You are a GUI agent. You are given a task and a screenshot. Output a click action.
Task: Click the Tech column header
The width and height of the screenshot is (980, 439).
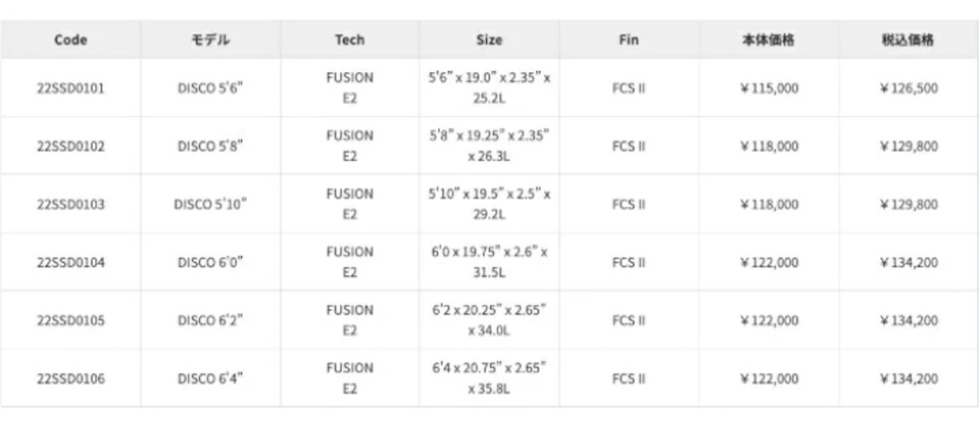[349, 40]
